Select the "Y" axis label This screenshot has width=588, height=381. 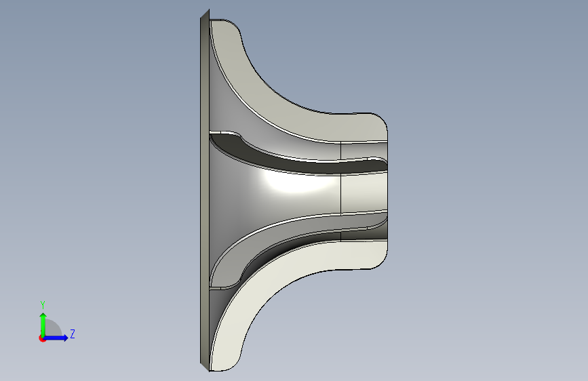click(43, 305)
